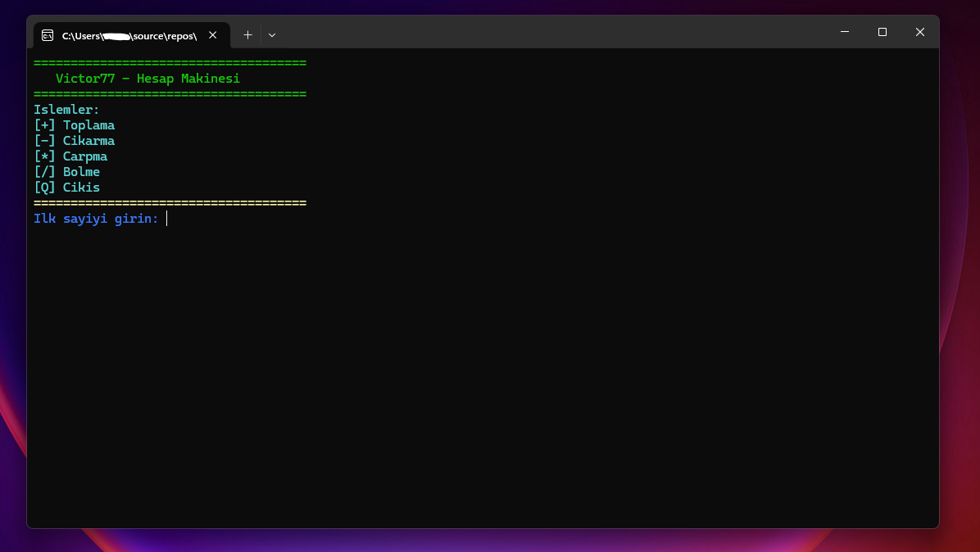Click the '[Q] Cikis' line
980x552 pixels.
[67, 188]
